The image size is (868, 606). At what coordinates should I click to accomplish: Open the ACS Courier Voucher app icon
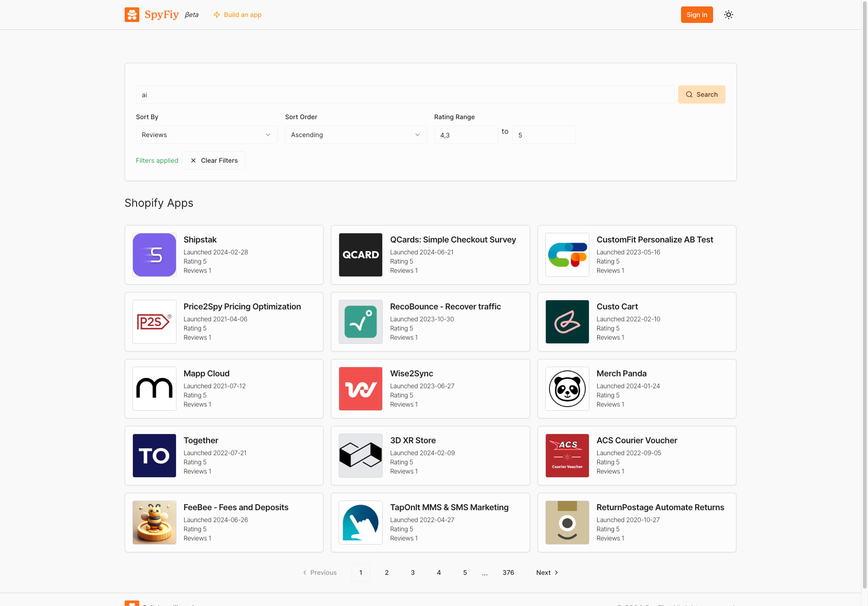567,456
